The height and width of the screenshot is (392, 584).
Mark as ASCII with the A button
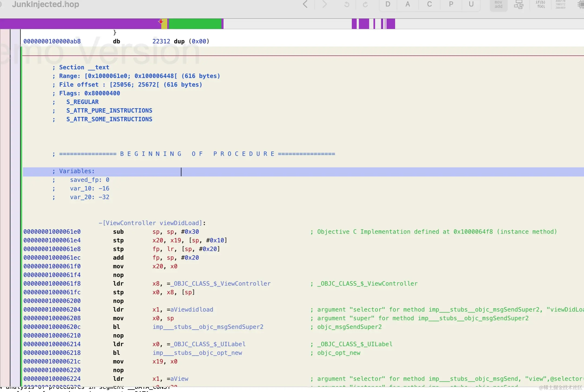408,4
